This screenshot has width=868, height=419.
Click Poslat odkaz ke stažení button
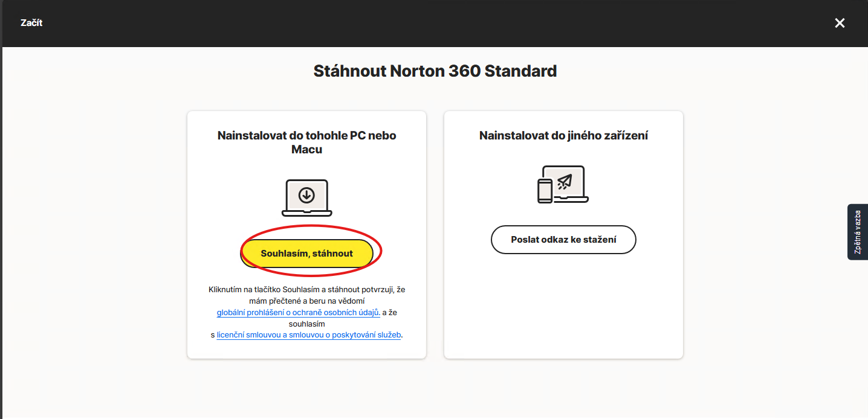click(x=563, y=240)
